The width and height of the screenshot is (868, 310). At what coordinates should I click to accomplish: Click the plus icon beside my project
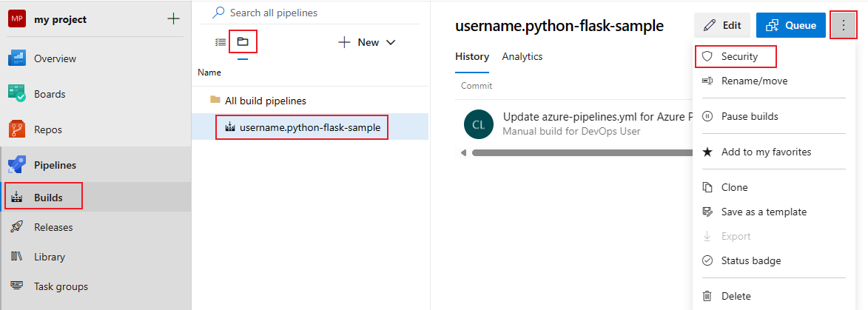pyautogui.click(x=174, y=19)
